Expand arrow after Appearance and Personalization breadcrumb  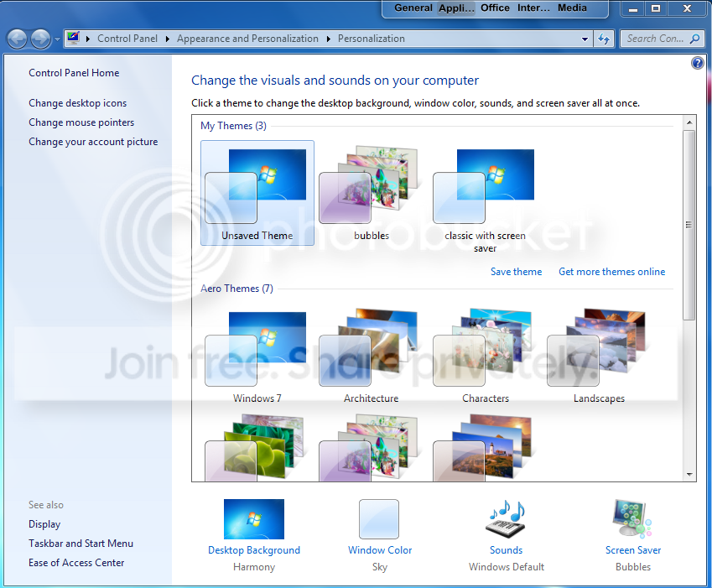328,39
